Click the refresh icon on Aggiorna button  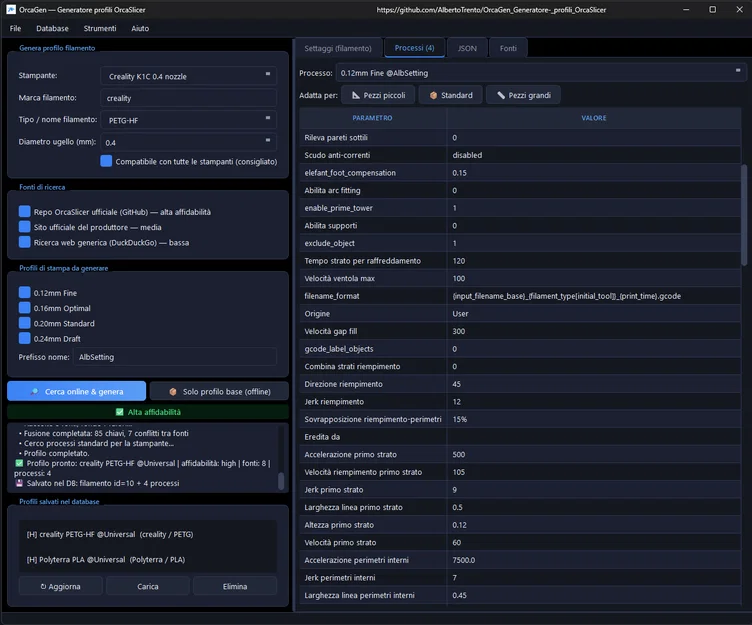(x=43, y=586)
